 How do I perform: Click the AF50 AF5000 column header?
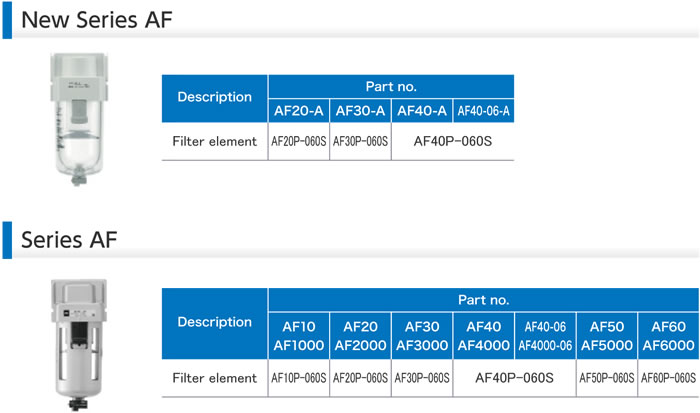[x=607, y=335]
